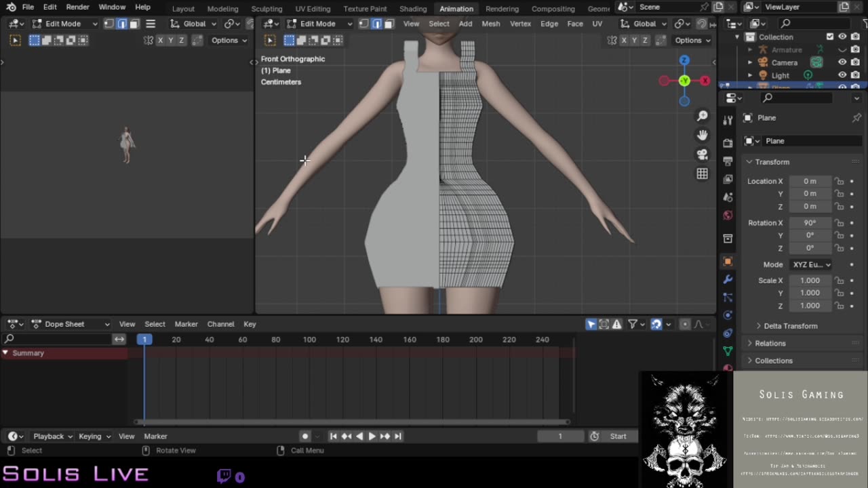
Task: Click the Blender logo menu icon
Action: tap(11, 7)
